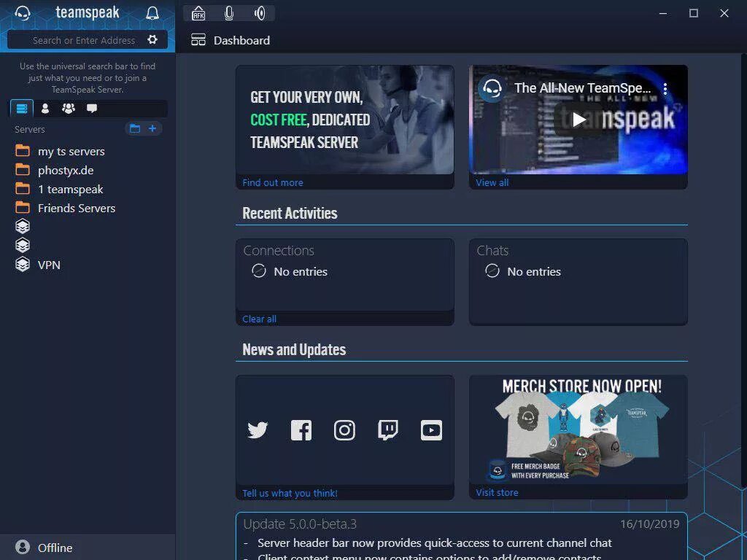The width and height of the screenshot is (747, 560).
Task: Open Tell us what you think link
Action: 290,494
